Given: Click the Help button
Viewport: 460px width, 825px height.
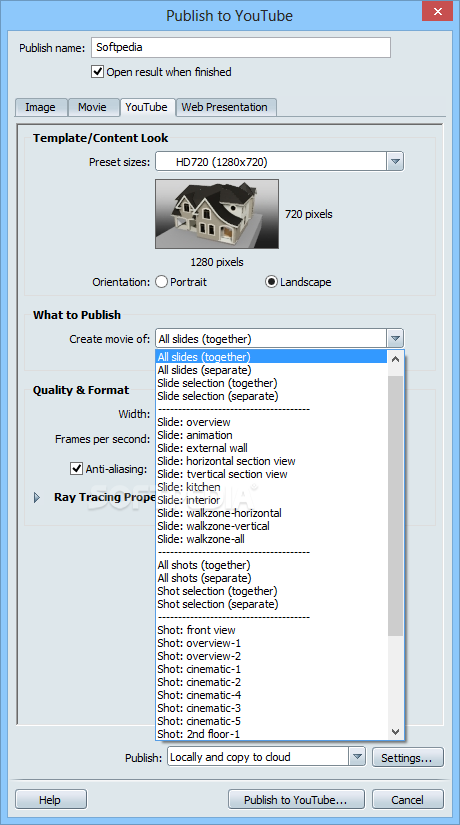Looking at the screenshot, I should pyautogui.click(x=51, y=800).
